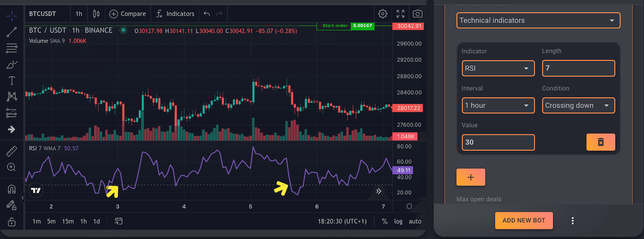This screenshot has width=644, height=239.
Task: Toggle percent scale on the chart
Action: (x=385, y=221)
